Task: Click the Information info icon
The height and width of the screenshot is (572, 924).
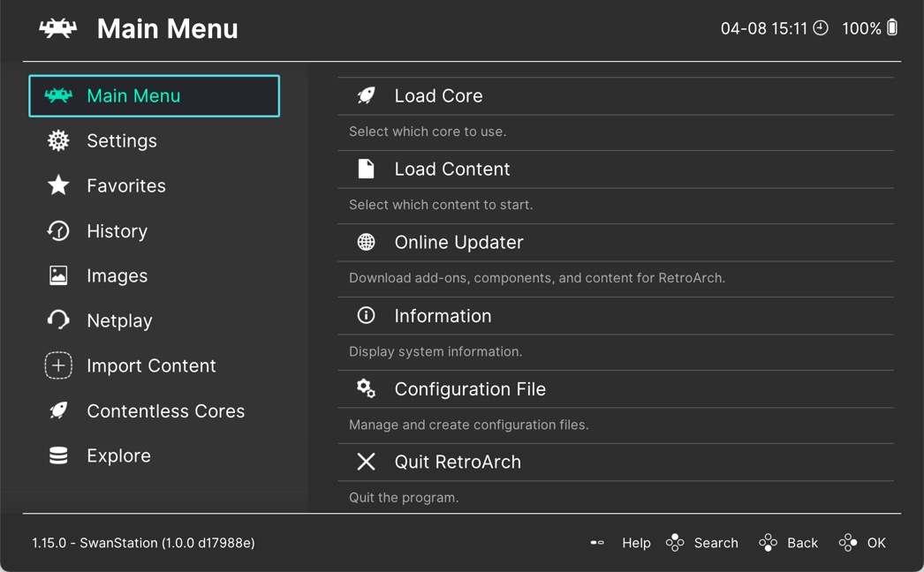Action: coord(365,315)
